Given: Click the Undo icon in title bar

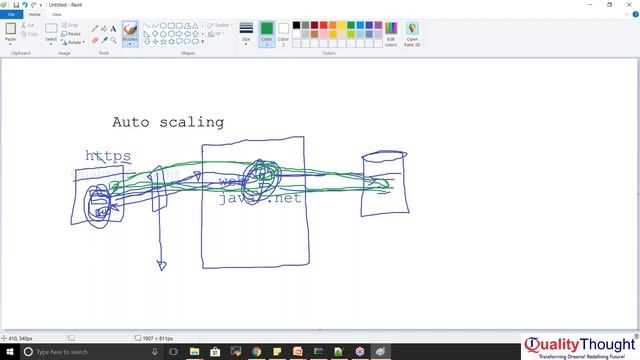Looking at the screenshot, I should click(x=24, y=5).
